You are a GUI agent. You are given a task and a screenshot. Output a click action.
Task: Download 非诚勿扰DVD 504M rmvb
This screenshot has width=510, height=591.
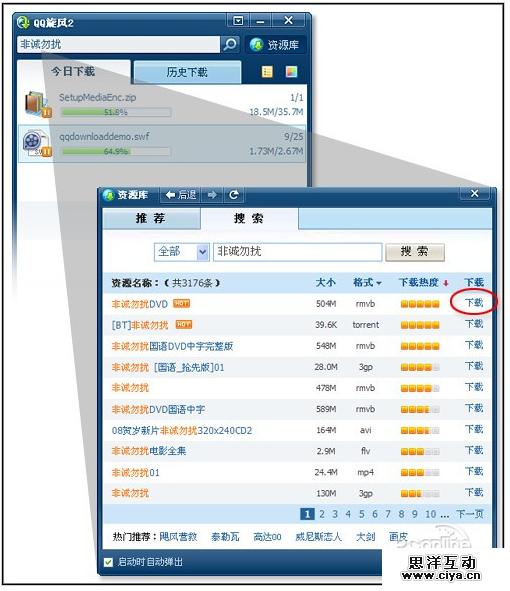(474, 303)
